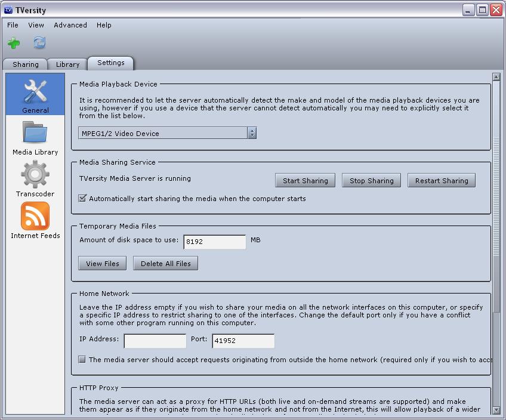Open Media Library settings section
The height and width of the screenshot is (420, 506).
35,138
